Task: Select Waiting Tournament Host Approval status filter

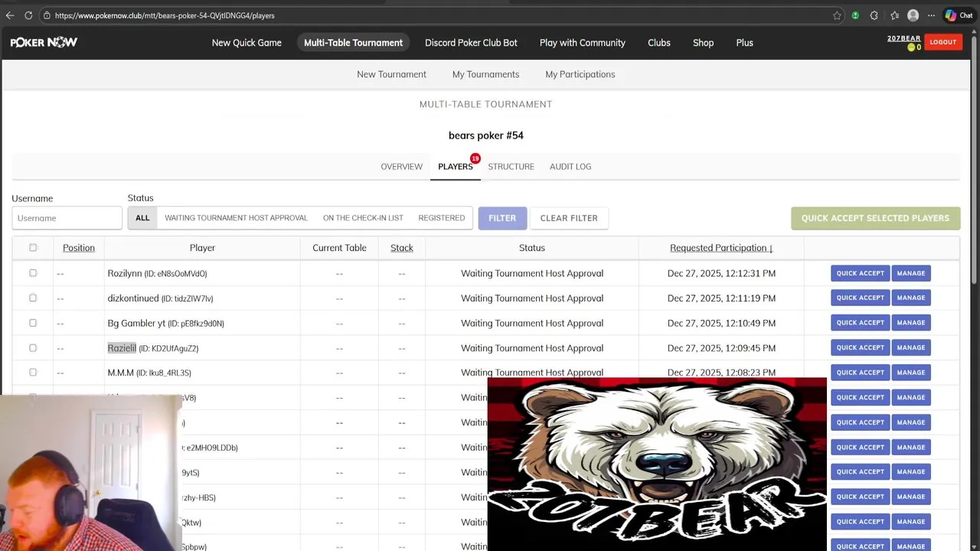Action: 236,218
